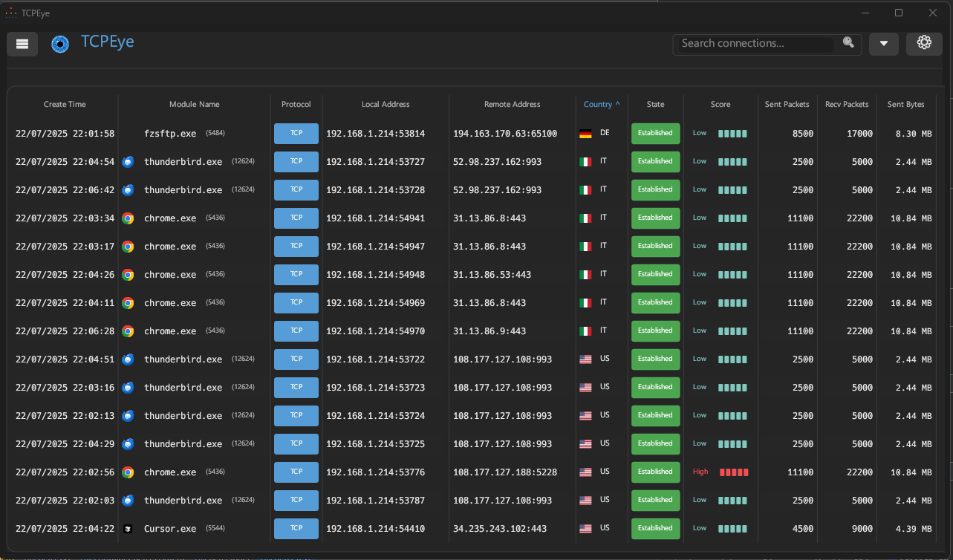Select local address 192.168.1.214:53814
Image resolution: width=953 pixels, height=560 pixels.
pos(376,134)
